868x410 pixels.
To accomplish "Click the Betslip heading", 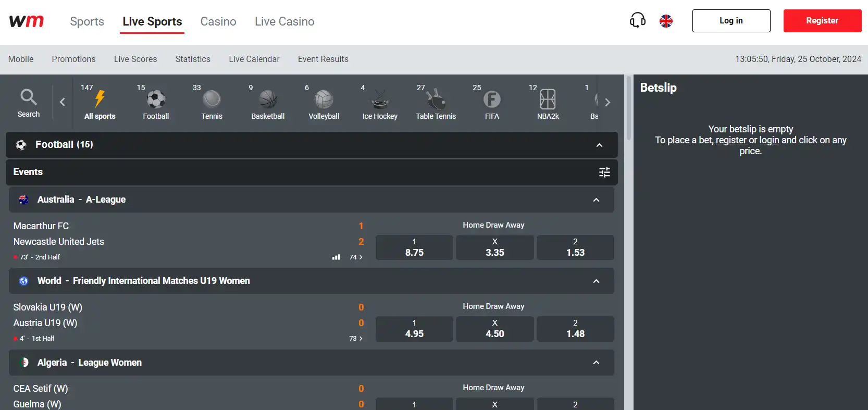I will click(658, 88).
